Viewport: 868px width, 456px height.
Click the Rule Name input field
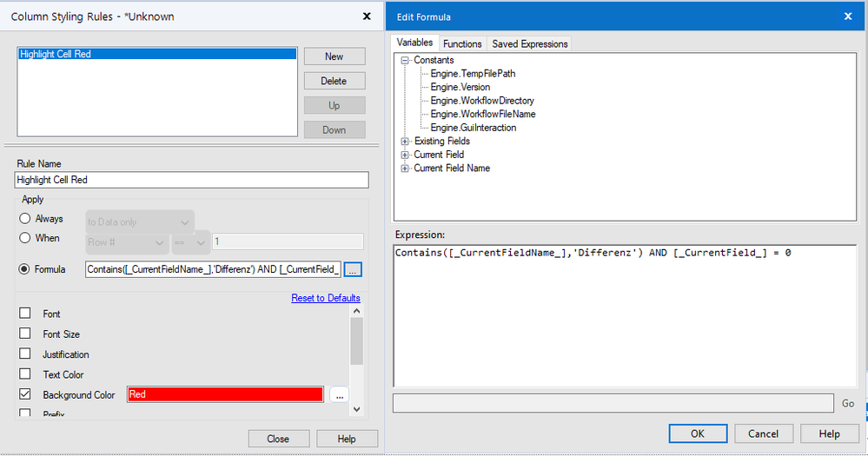tap(191, 180)
